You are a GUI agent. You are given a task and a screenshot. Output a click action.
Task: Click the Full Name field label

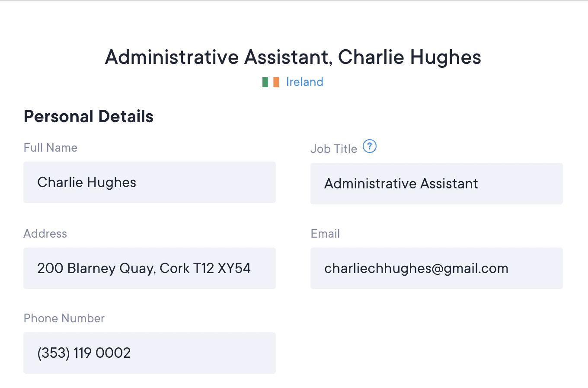click(x=51, y=148)
